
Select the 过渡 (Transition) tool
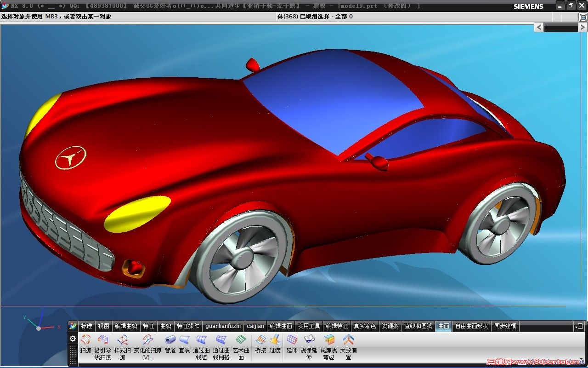pyautogui.click(x=275, y=344)
